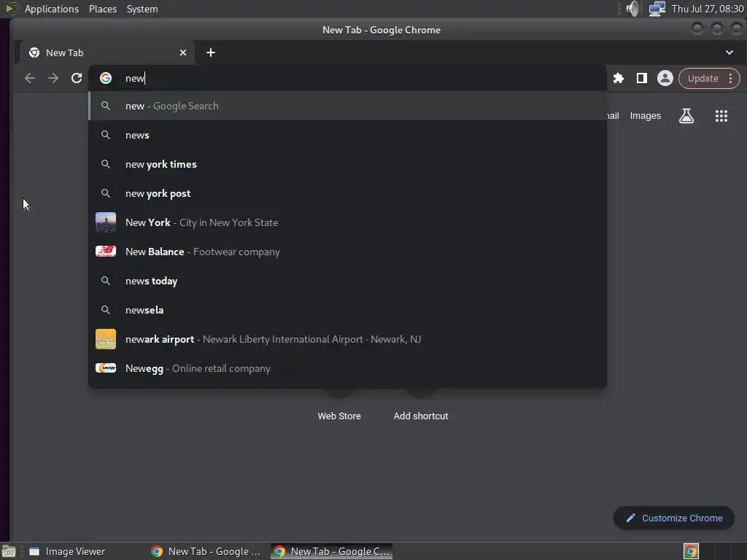Viewport: 747px width, 560px height.
Task: Open the Images link
Action: 645,116
